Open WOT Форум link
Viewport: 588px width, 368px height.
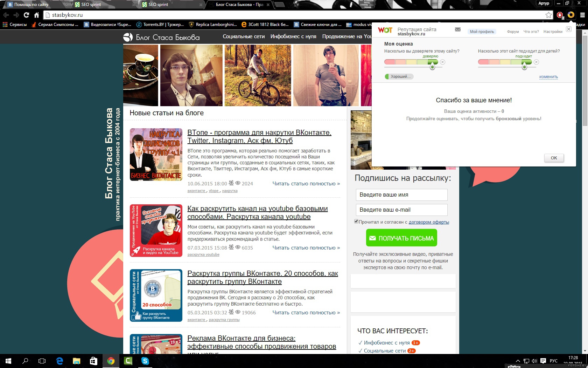point(513,32)
